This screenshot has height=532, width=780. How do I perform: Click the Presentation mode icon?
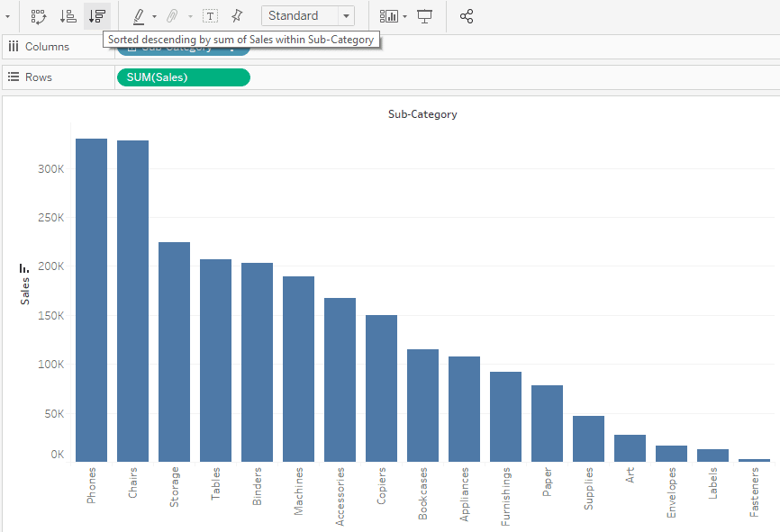tap(424, 16)
